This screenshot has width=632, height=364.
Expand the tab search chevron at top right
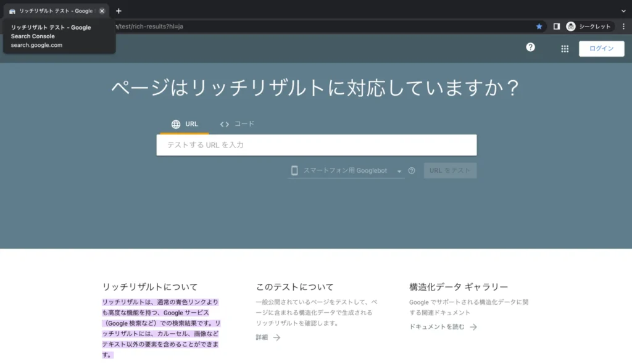pyautogui.click(x=623, y=11)
